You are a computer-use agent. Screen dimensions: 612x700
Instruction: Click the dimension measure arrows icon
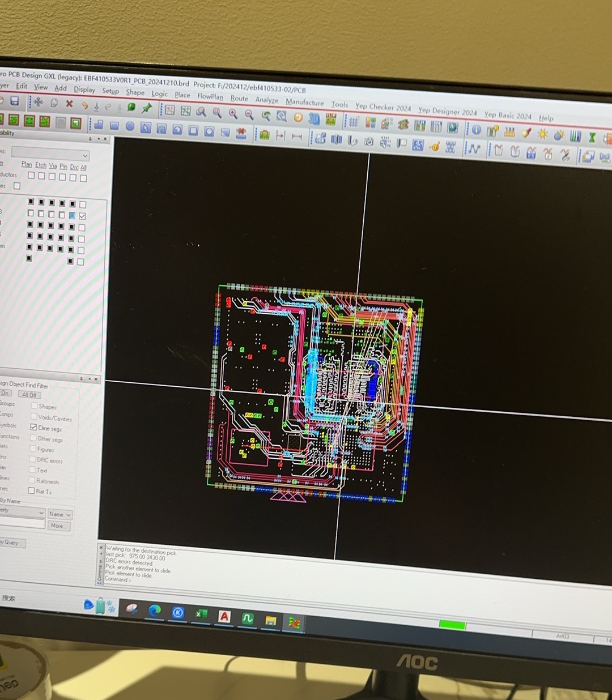coord(297,136)
